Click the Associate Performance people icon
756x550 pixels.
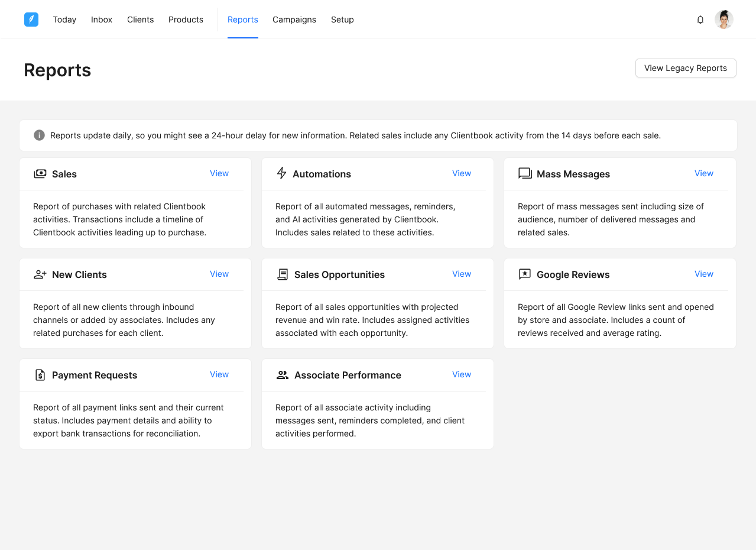[283, 375]
